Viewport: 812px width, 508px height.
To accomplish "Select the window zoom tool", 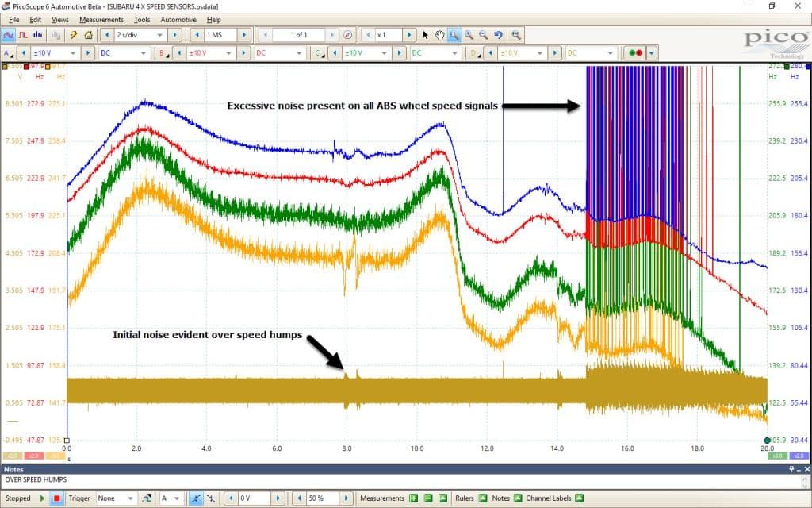I will pyautogui.click(x=454, y=35).
